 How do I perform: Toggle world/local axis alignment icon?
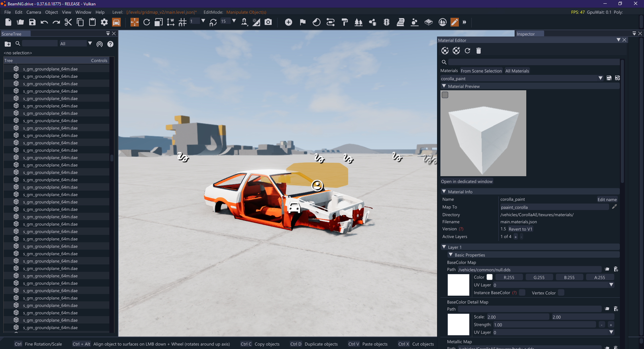click(x=171, y=22)
